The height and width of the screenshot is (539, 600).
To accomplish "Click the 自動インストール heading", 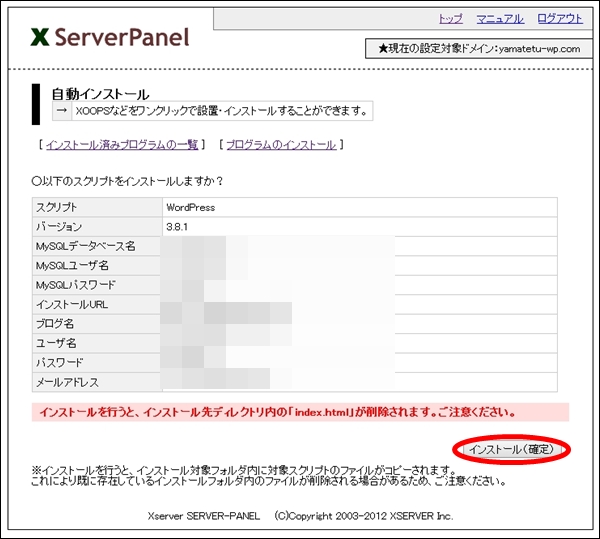I will coord(100,94).
